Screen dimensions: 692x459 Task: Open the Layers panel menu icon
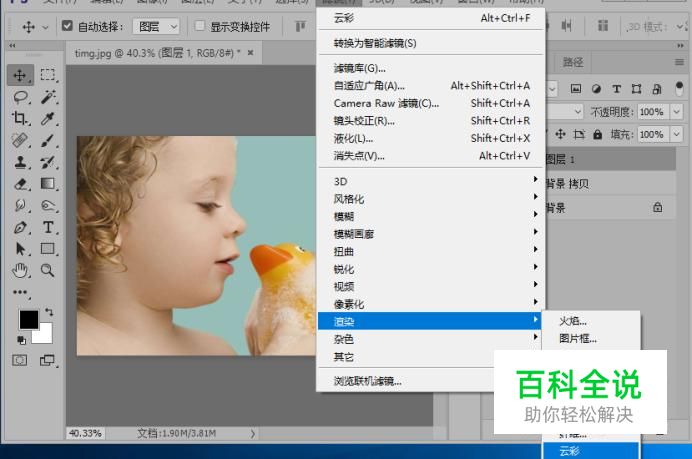pyautogui.click(x=679, y=62)
